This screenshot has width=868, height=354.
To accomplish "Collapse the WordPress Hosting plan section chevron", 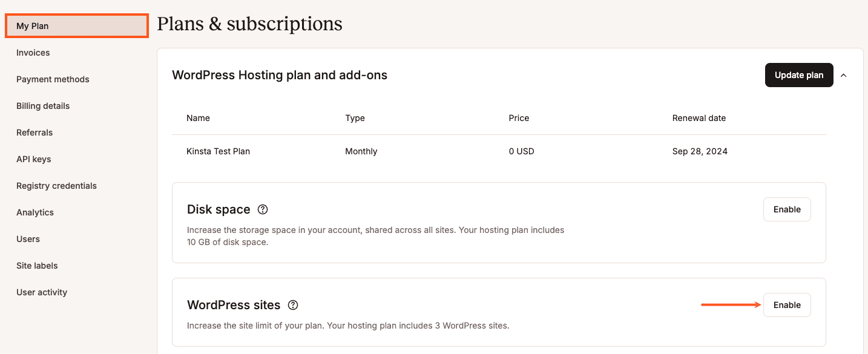I will click(844, 75).
